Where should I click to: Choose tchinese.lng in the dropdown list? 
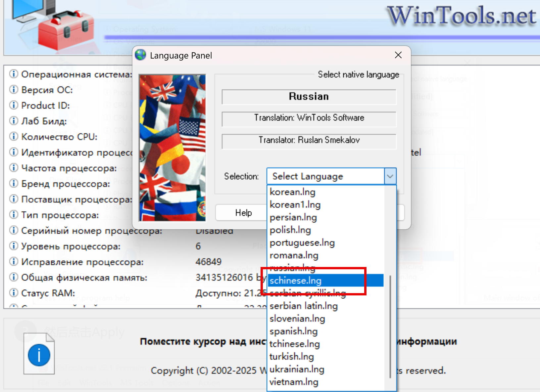pos(294,344)
